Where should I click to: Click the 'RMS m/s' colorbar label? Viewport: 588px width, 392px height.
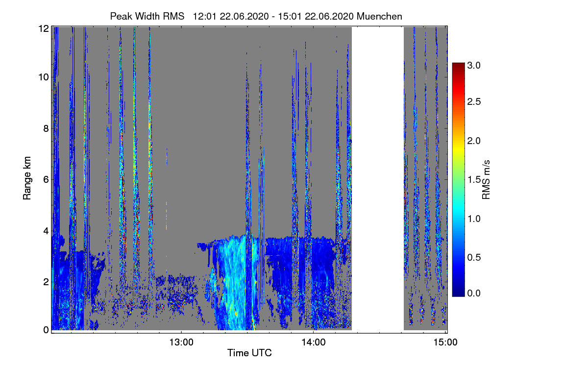point(486,179)
